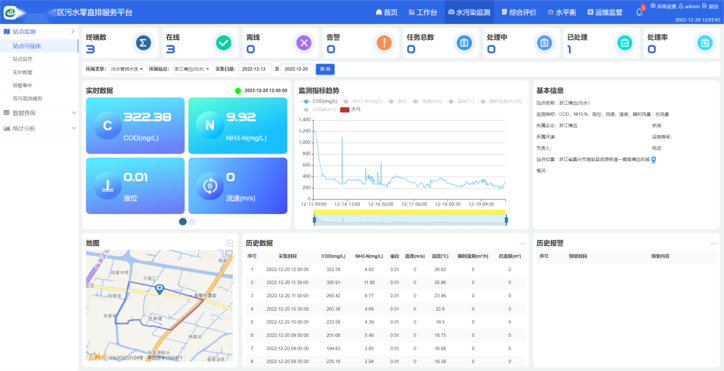The image size is (724, 371).
Task: Open 工作台 in top navigation
Action: 422,12
